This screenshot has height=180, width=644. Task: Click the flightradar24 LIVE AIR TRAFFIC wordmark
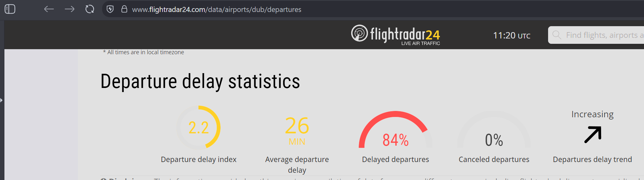coord(405,36)
